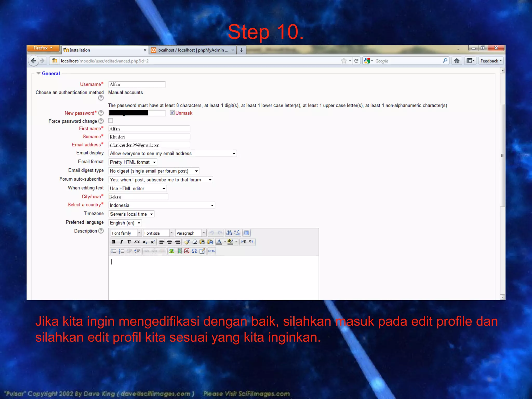This screenshot has height=399, width=532.
Task: Set left-to-right text direction
Action: tap(243, 242)
